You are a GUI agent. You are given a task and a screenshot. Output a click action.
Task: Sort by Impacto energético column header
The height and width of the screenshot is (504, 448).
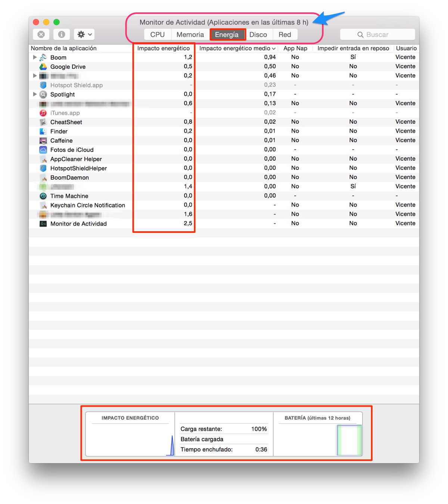click(164, 48)
